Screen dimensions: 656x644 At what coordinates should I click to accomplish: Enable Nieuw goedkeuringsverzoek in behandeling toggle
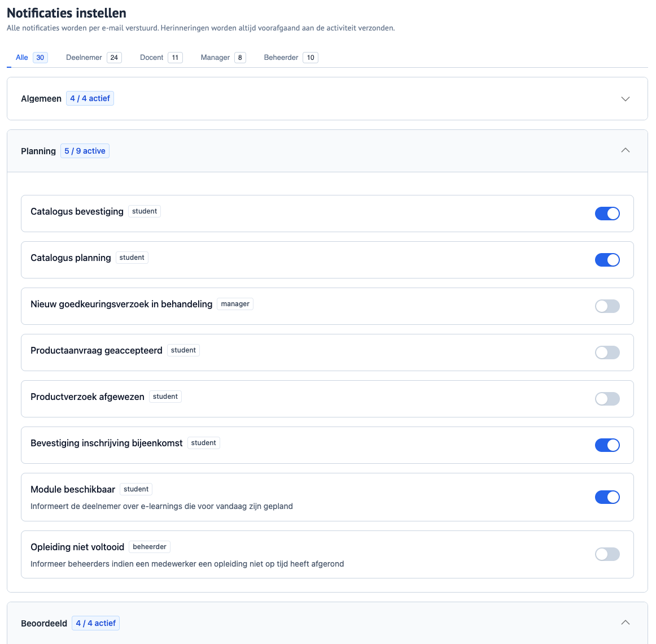point(607,306)
